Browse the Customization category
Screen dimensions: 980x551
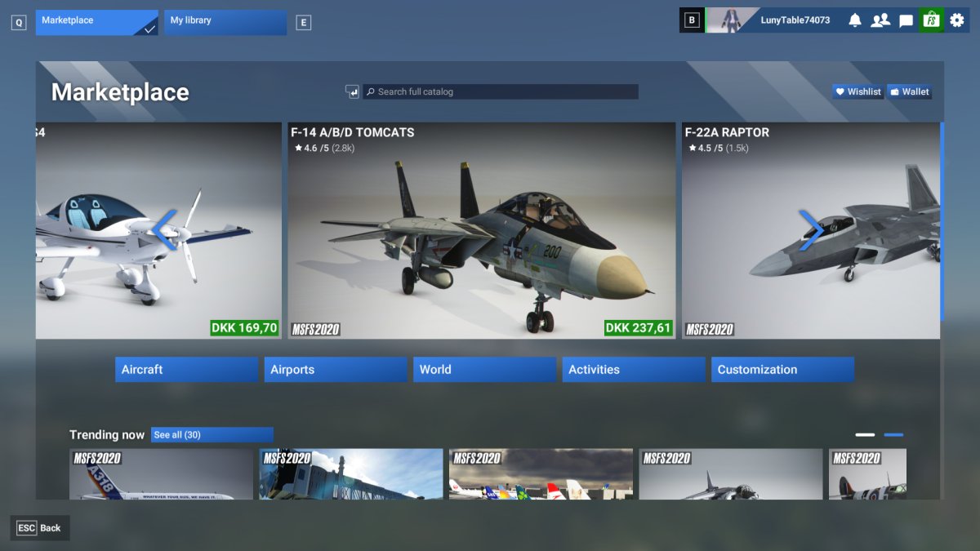[x=782, y=370]
